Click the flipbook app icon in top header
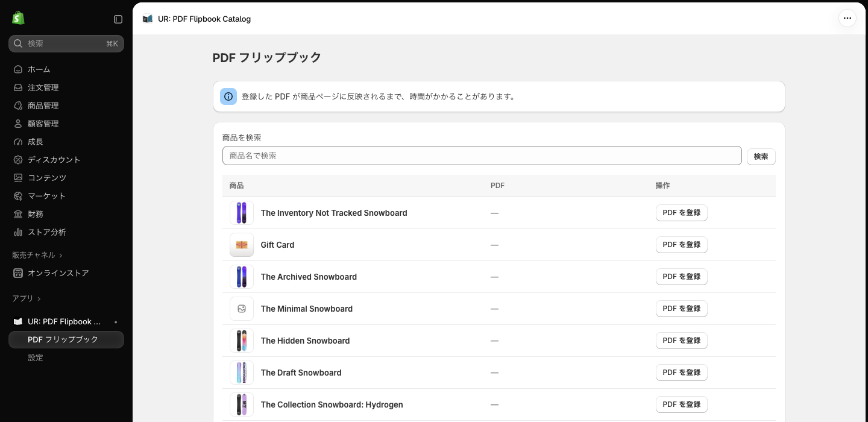 point(148,19)
